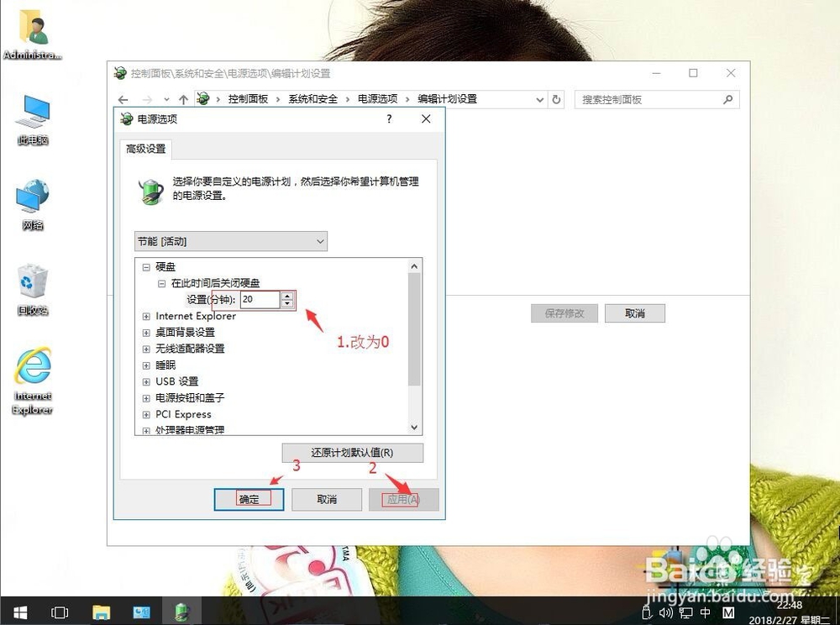Open the Administrator folder desktop icon
Screen dimensions: 840x625
point(33,34)
